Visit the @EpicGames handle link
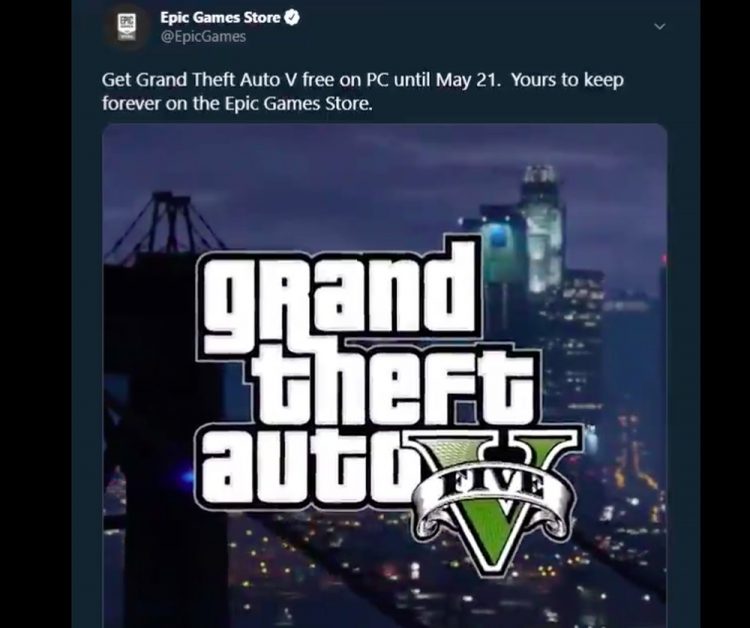750x628 pixels. point(203,37)
